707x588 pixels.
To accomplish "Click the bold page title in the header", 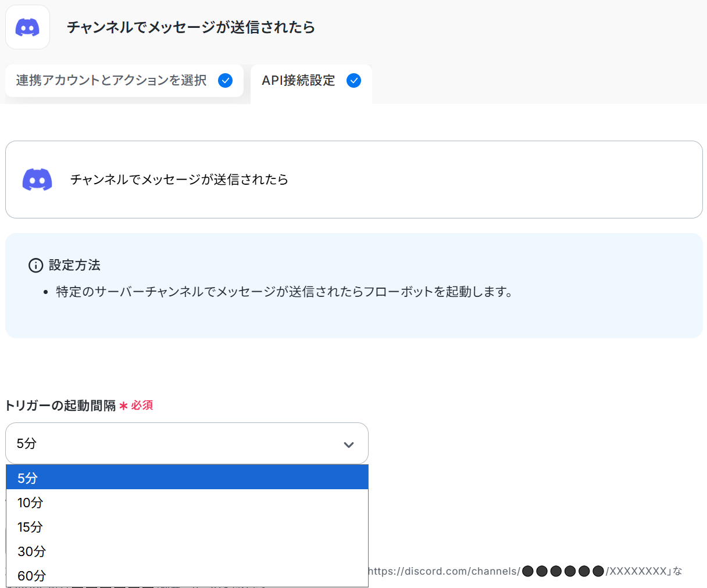I will click(191, 27).
